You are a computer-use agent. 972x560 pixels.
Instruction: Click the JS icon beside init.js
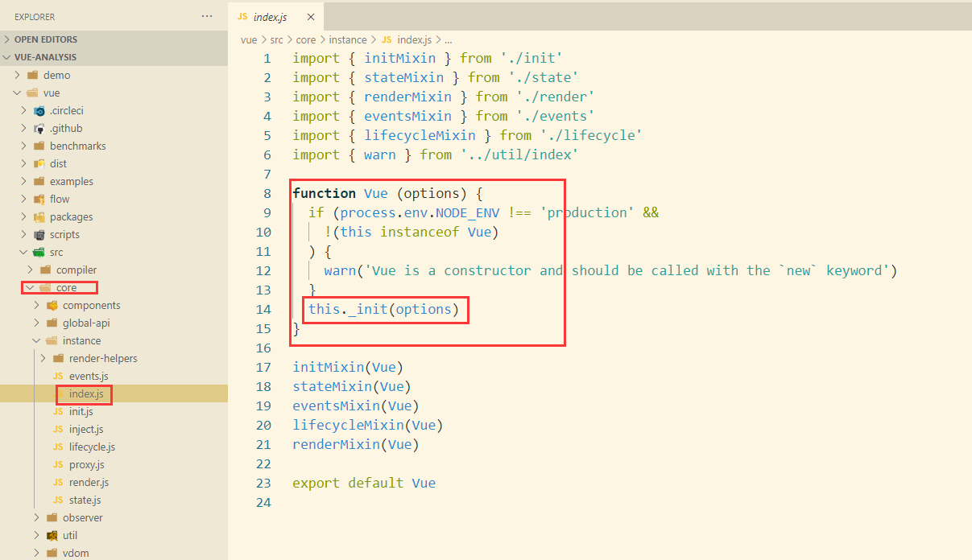(58, 412)
